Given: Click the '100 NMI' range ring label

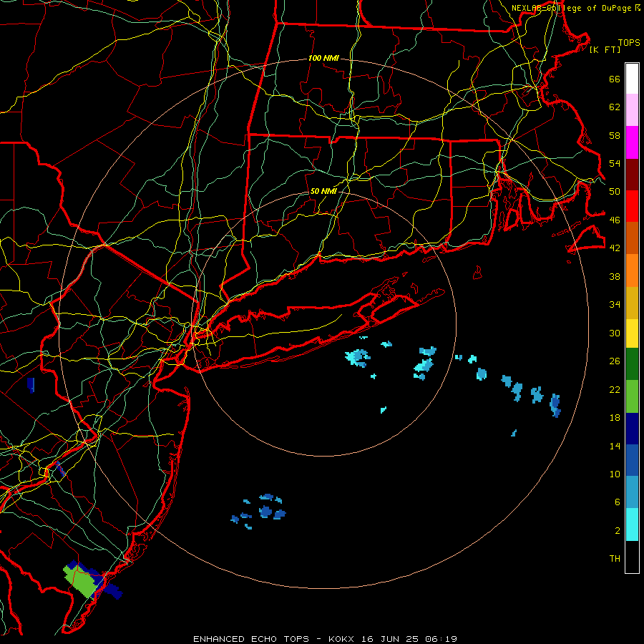Looking at the screenshot, I should click(x=323, y=59).
